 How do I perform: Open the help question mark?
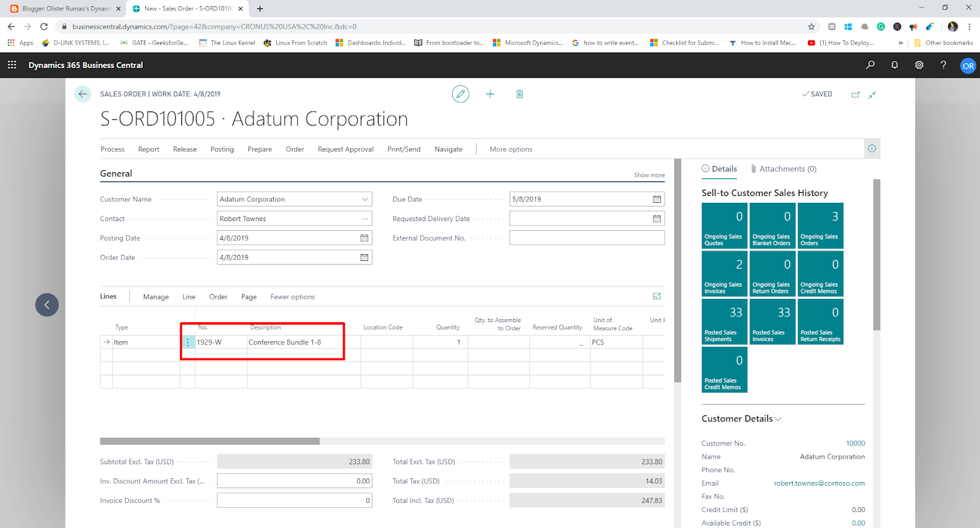point(943,65)
